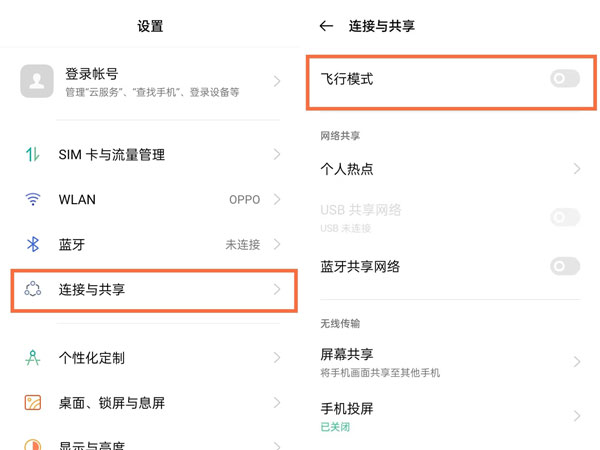Expand 手机投屏 with its chevron
The image size is (600, 450).
tap(577, 416)
